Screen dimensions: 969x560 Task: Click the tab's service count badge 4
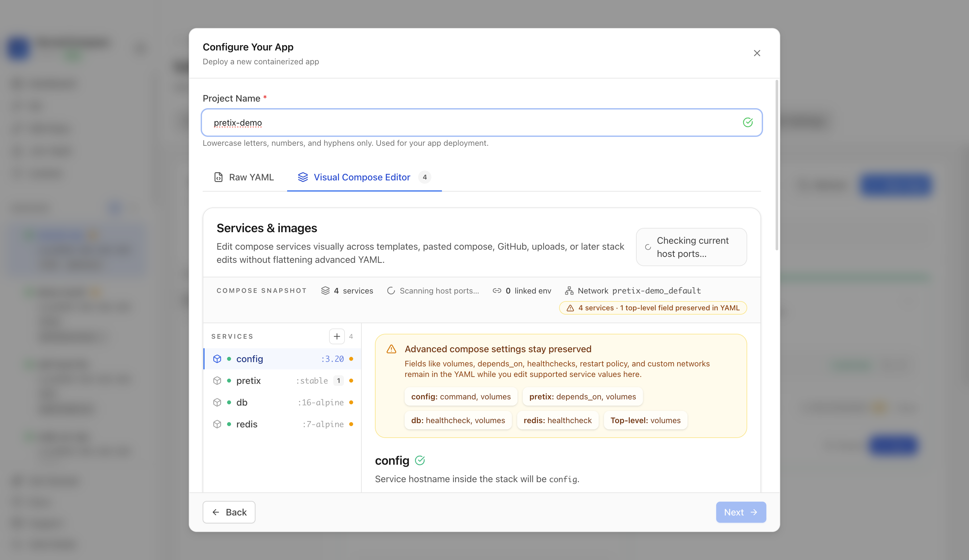point(424,177)
